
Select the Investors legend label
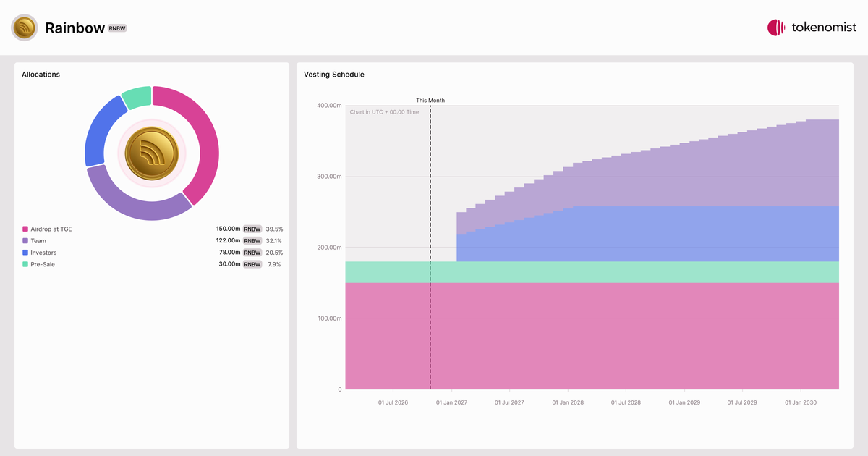pyautogui.click(x=43, y=253)
